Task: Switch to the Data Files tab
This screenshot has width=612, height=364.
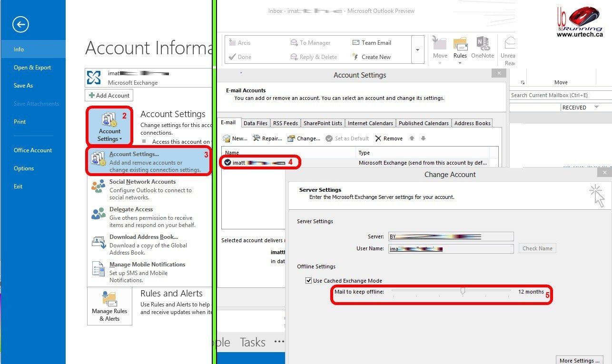Action: coord(256,123)
